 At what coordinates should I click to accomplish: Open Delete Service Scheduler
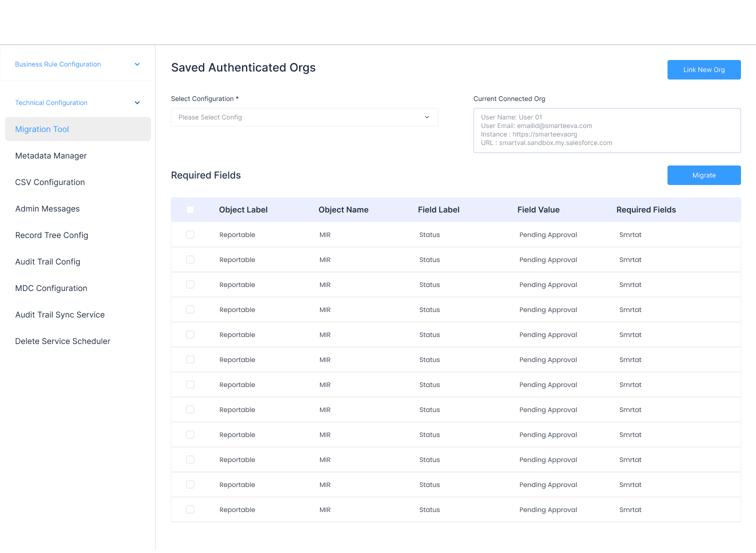click(62, 341)
